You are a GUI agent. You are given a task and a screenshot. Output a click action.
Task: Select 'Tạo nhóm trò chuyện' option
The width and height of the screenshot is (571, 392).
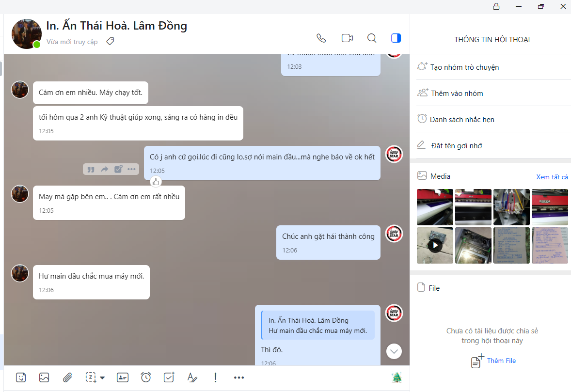464,67
